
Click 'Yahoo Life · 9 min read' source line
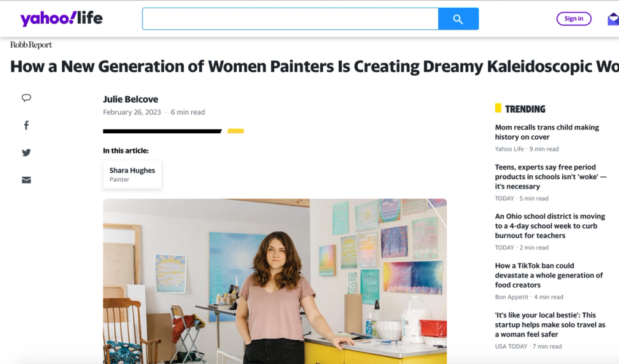526,149
